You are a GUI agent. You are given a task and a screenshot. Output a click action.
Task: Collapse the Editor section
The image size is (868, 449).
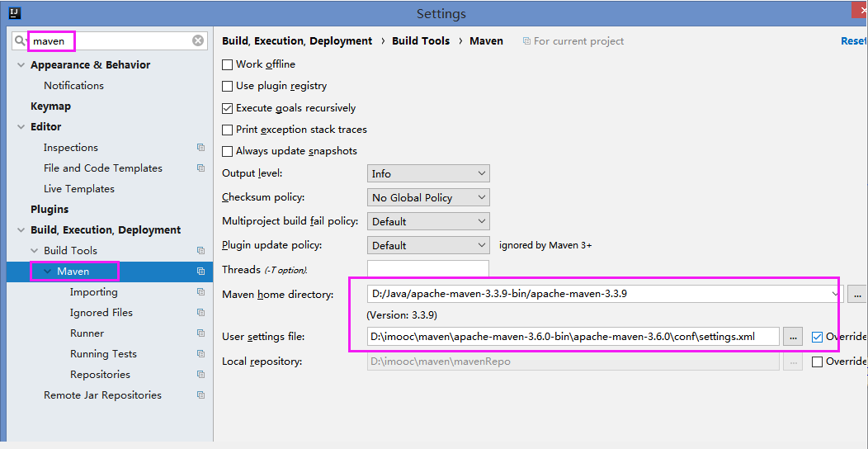click(21, 127)
